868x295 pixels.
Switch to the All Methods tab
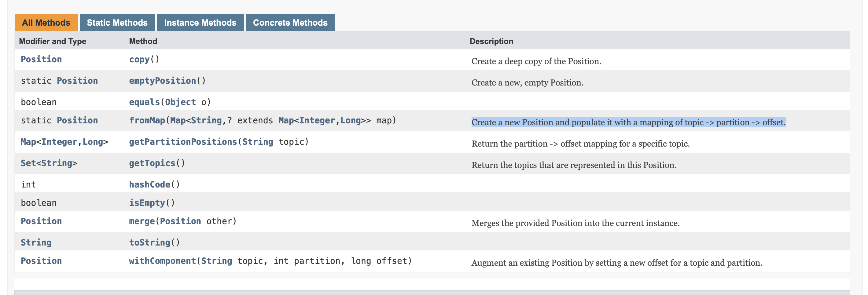tap(46, 23)
